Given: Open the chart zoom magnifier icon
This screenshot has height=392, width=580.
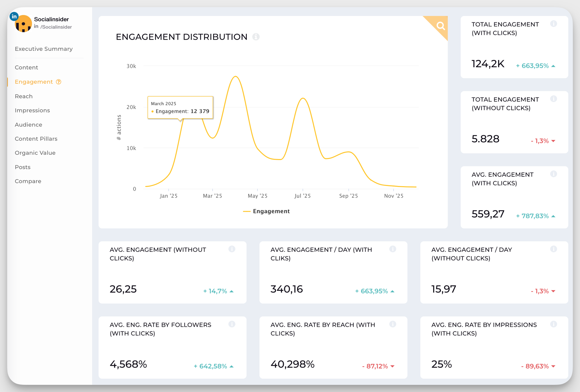Looking at the screenshot, I should (x=441, y=26).
